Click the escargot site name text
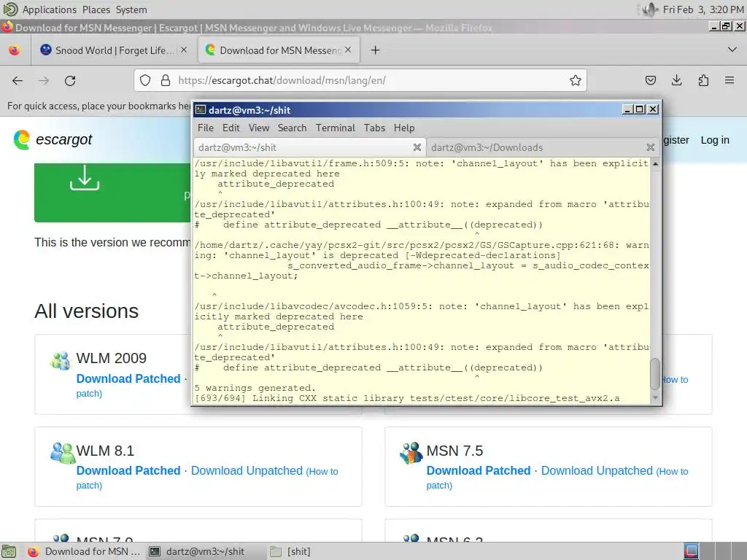Image resolution: width=747 pixels, height=560 pixels. click(x=64, y=139)
